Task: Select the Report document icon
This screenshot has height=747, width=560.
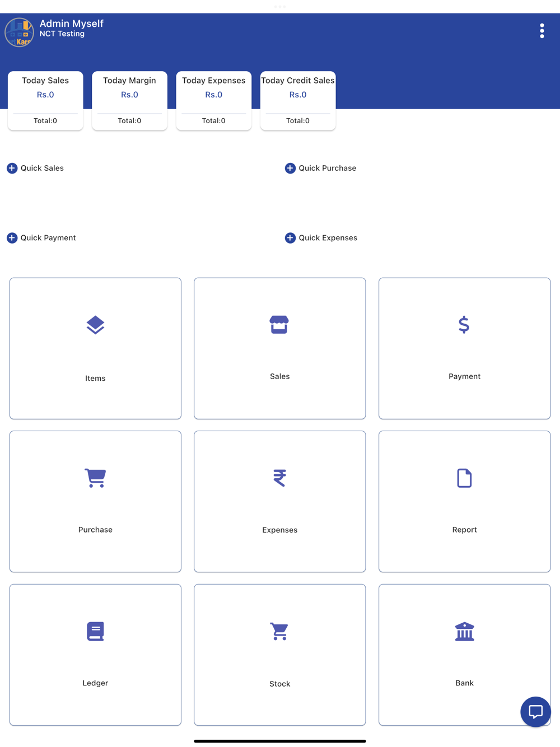Action: (x=464, y=478)
